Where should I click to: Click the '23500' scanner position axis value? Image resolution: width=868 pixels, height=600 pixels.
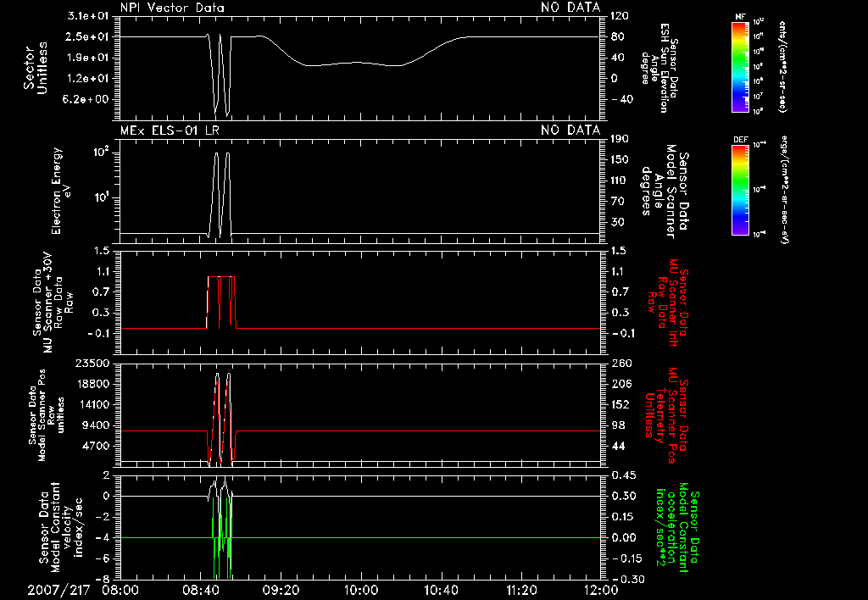click(x=92, y=364)
